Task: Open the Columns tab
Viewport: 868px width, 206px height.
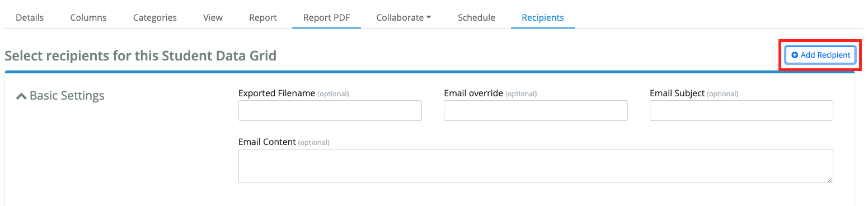Action: point(88,17)
